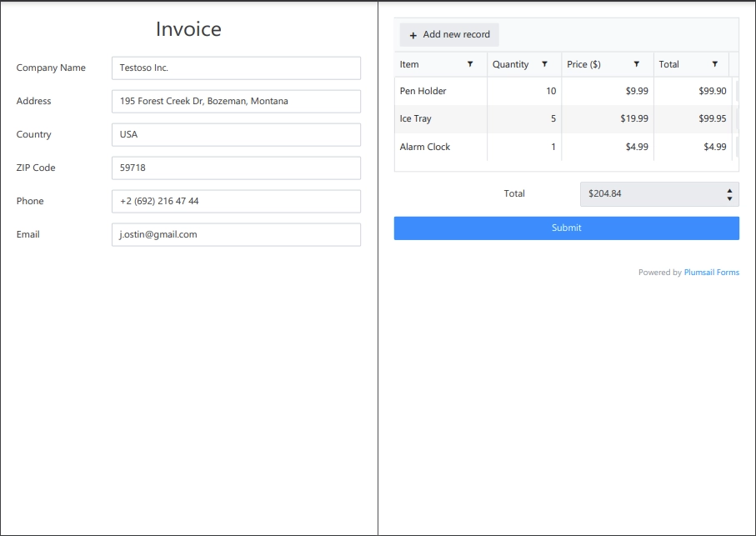Image resolution: width=756 pixels, height=536 pixels.
Task: Sort by the Price ($) column header
Action: click(x=583, y=64)
